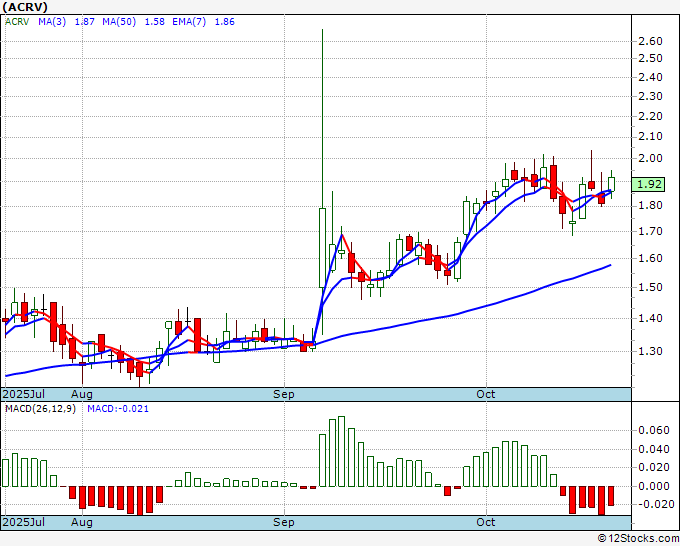Click the last red MACD histogram bar
The width and height of the screenshot is (680, 546).
pos(611,496)
